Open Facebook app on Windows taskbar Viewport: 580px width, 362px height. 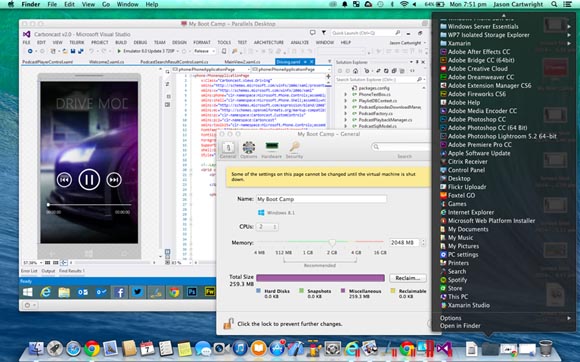coord(119,292)
